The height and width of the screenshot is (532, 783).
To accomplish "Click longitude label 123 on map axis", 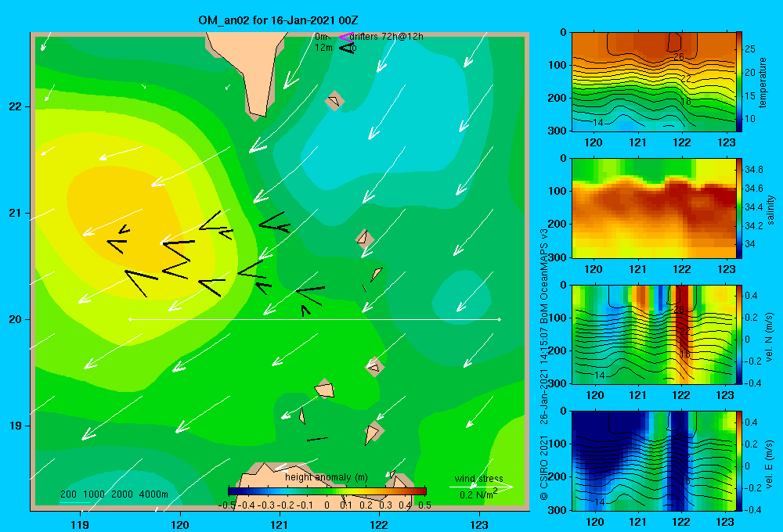I will [x=479, y=524].
